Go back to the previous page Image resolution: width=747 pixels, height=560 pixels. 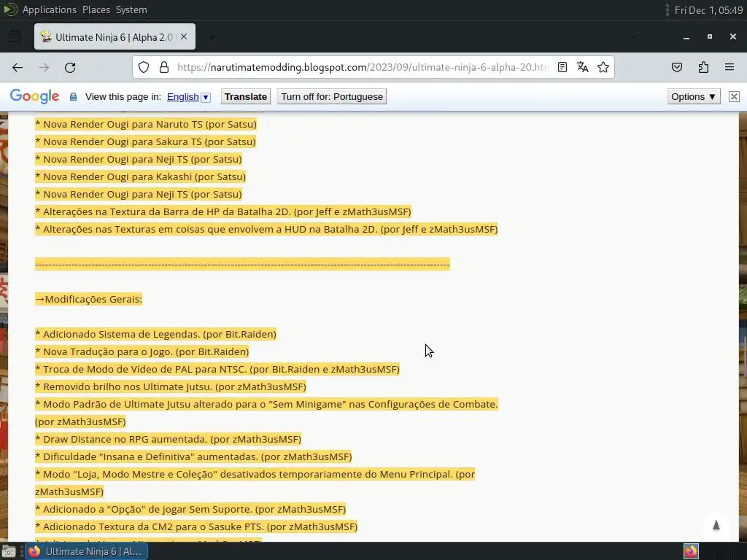click(18, 68)
